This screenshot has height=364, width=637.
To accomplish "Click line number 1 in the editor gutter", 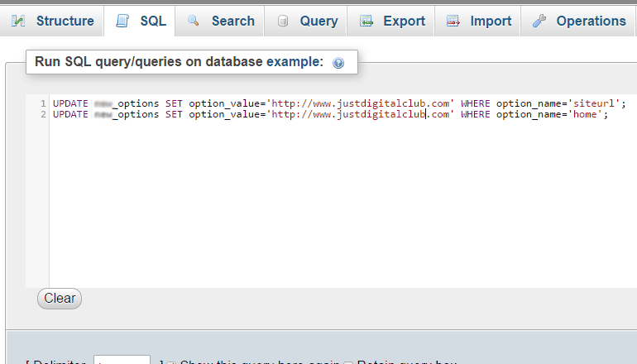I will click(44, 103).
